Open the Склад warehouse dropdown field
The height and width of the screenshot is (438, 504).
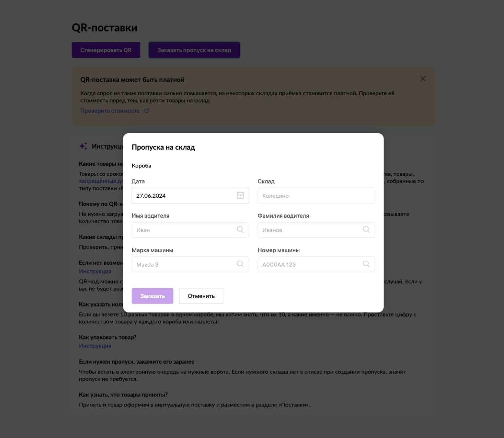tap(316, 195)
